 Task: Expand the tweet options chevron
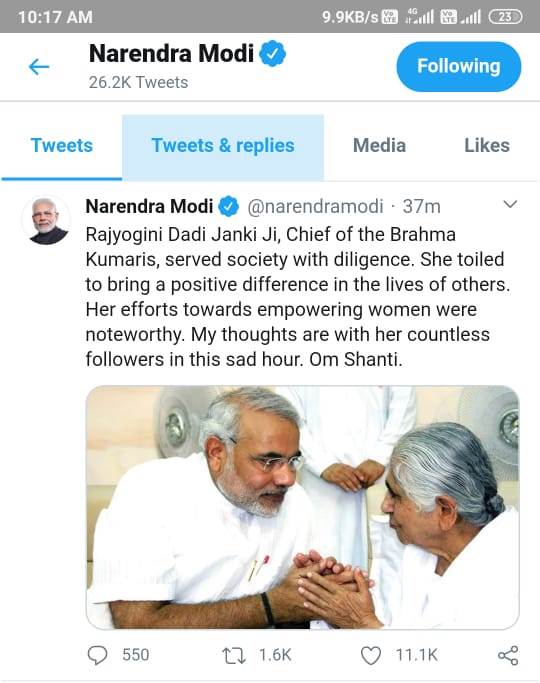(x=510, y=204)
